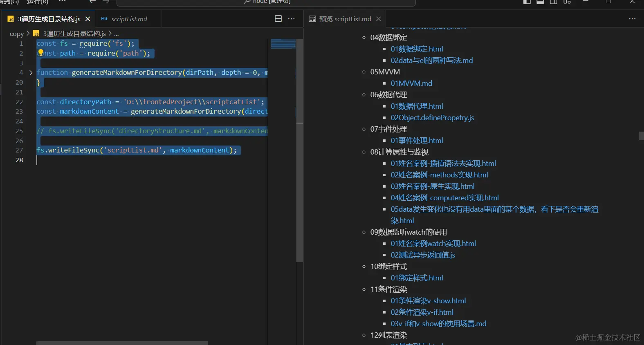Open link 01条件渲染v-show.html
The image size is (644, 345).
coord(428,301)
